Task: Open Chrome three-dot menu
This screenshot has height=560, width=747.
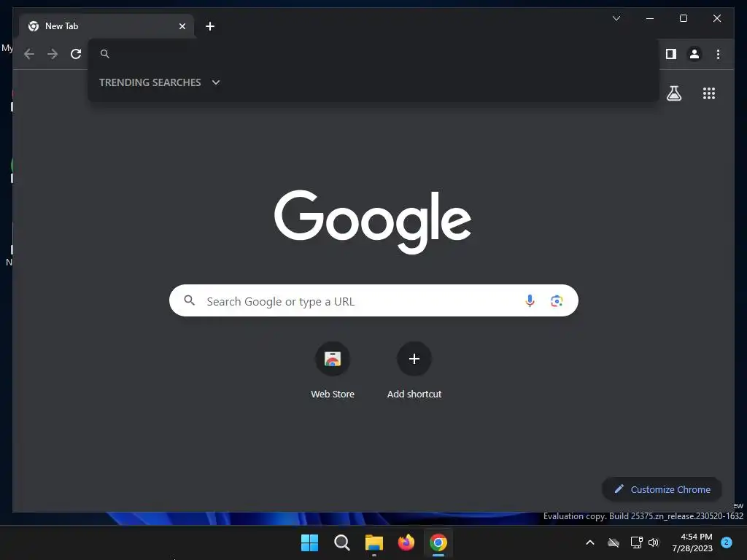Action: tap(718, 54)
